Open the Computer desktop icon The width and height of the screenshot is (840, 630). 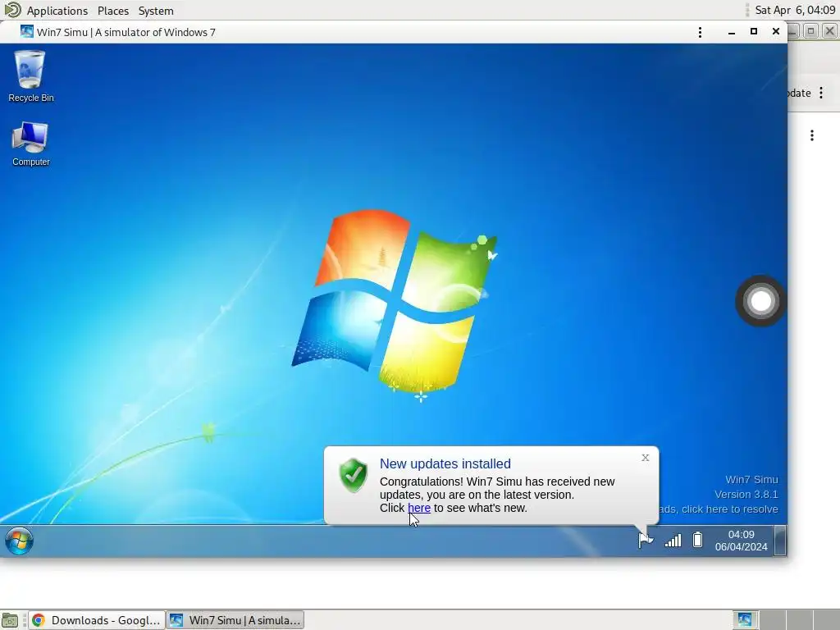pos(30,144)
